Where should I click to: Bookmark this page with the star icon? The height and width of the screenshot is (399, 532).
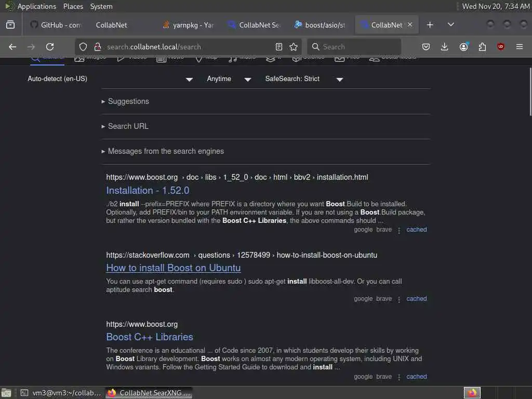[294, 47]
